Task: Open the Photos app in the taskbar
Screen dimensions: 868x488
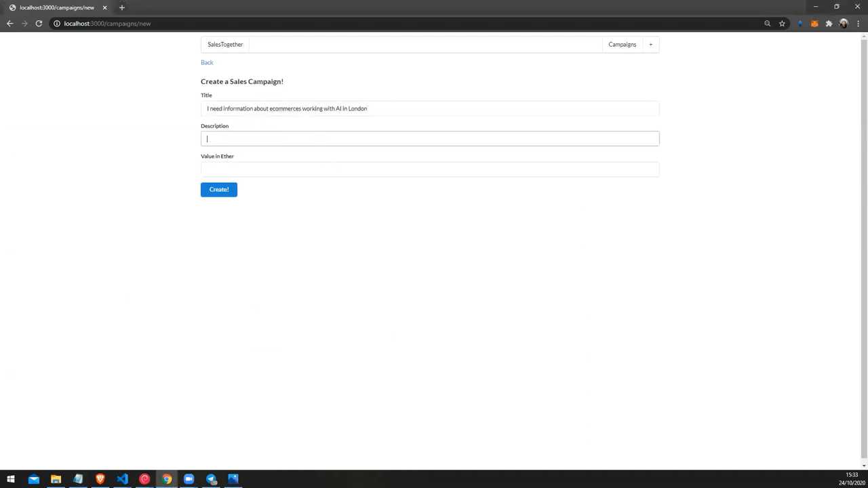Action: 233,479
